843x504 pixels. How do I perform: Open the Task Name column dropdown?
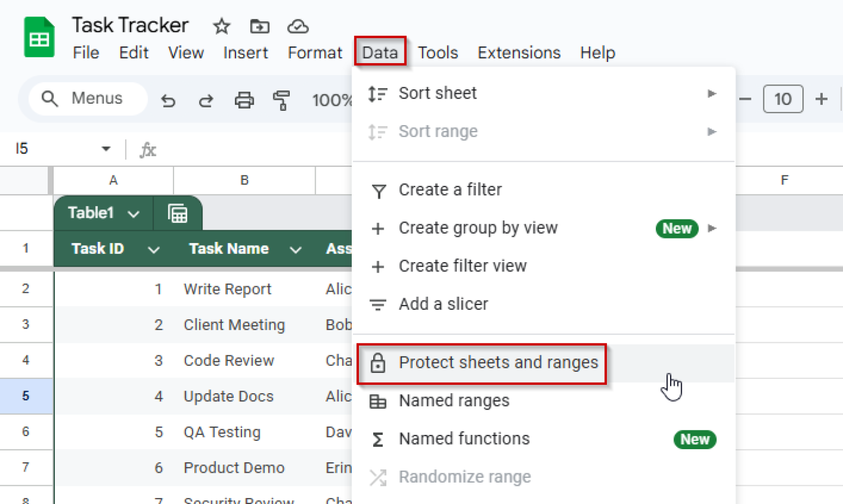[296, 250]
